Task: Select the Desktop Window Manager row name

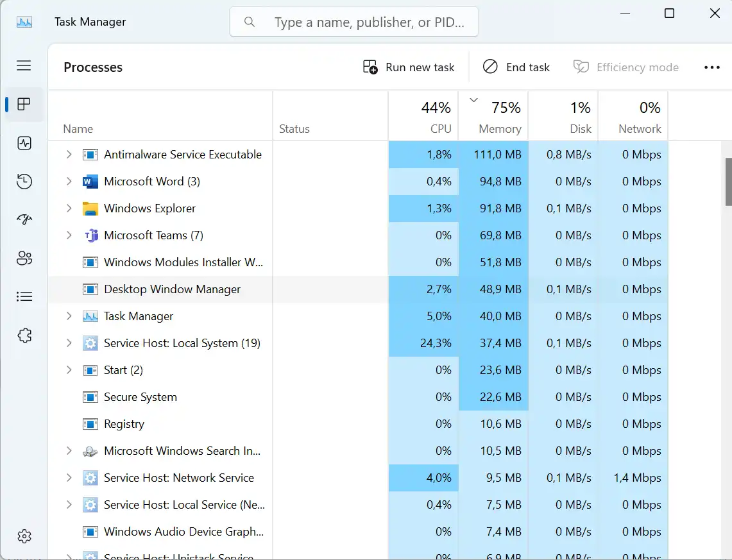Action: (172, 289)
